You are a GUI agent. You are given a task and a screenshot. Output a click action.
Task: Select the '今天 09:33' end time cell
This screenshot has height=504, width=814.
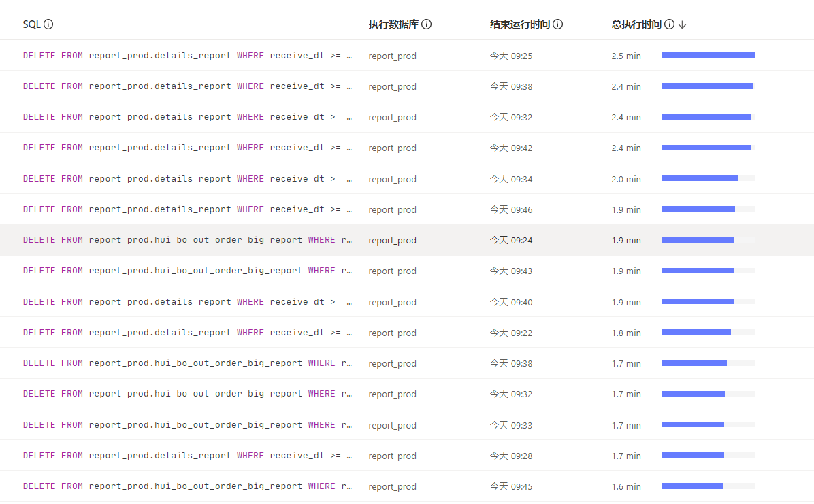coord(511,424)
